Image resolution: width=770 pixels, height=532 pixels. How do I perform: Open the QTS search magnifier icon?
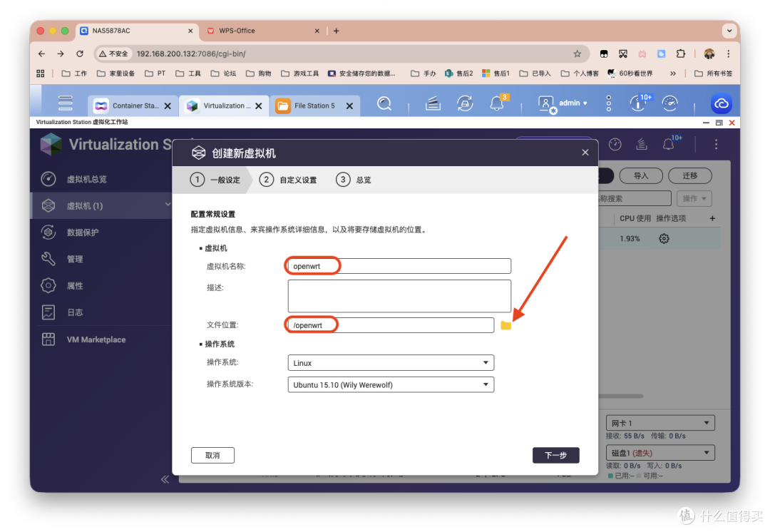(x=384, y=103)
